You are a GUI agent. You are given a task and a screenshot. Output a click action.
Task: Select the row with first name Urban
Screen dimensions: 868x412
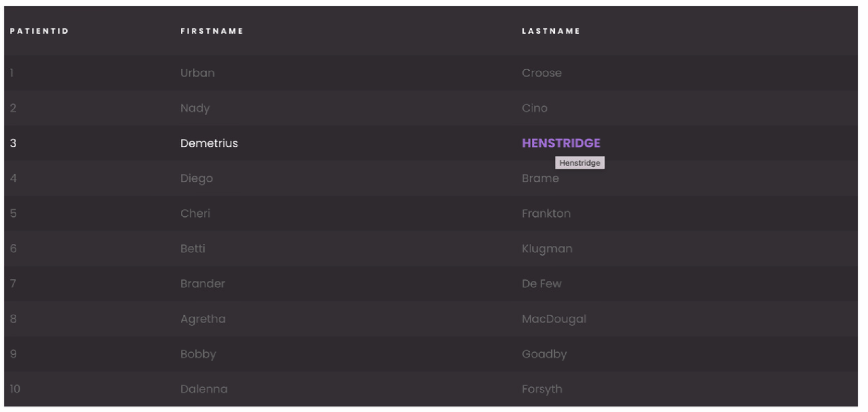click(431, 73)
